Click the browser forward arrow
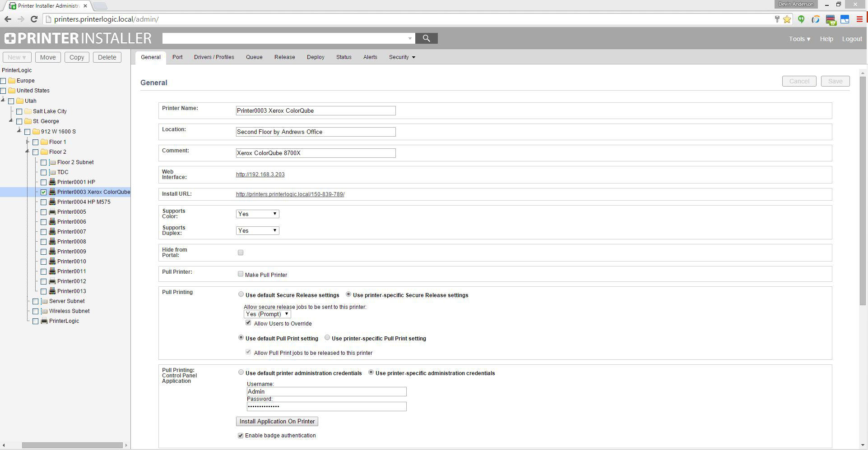Screen dimensions: 868x450 pos(21,19)
